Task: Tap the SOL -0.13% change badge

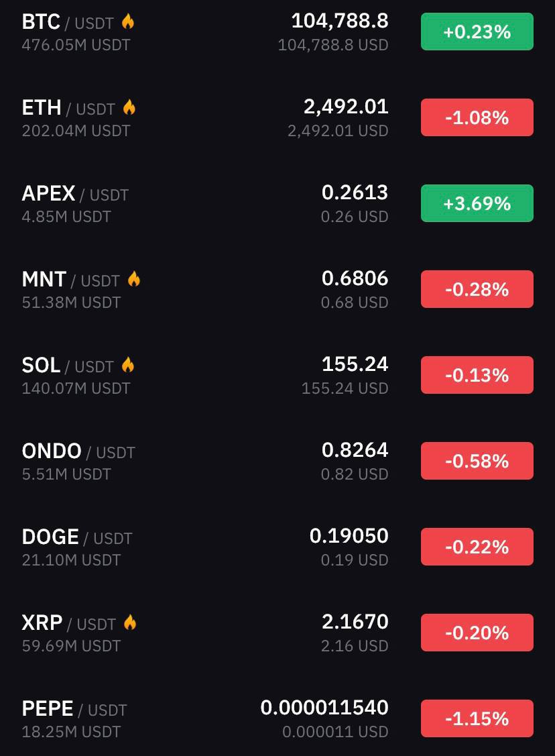Action: tap(477, 375)
